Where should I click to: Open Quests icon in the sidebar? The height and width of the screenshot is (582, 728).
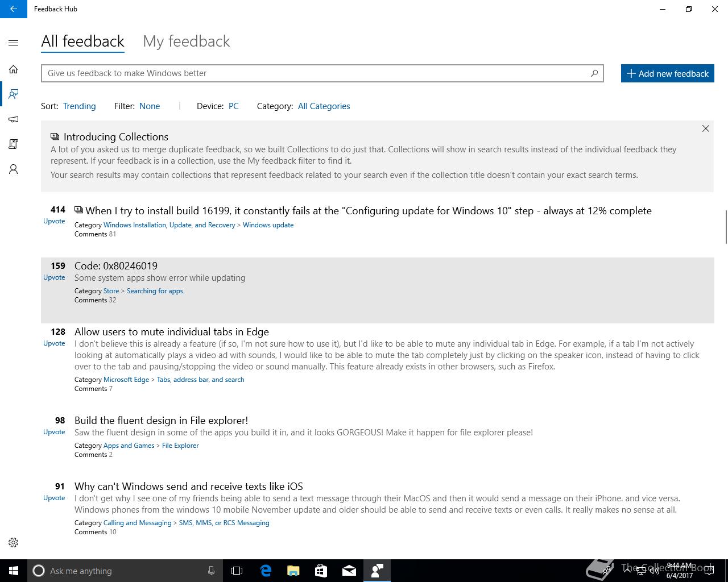coord(14,144)
